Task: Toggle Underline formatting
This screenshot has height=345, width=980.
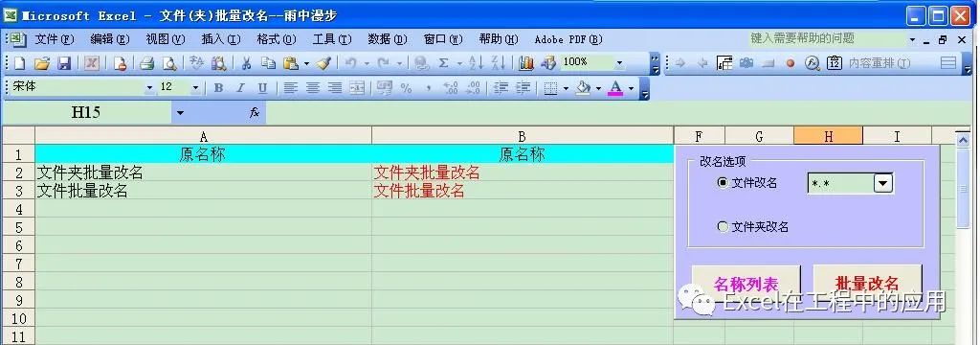Action: pyautogui.click(x=262, y=88)
